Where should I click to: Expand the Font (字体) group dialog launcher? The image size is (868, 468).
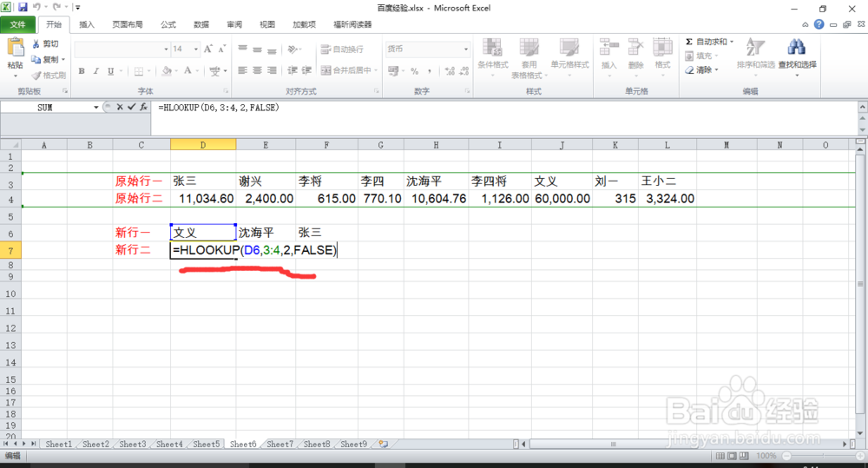[226, 91]
